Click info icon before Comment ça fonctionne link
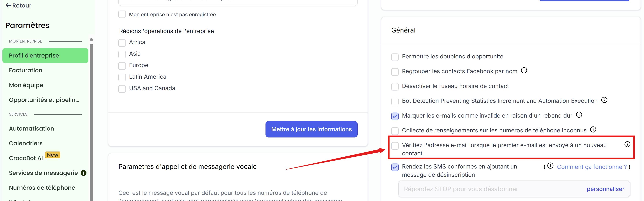Screen dimensions: 644x201 [x=550, y=166]
